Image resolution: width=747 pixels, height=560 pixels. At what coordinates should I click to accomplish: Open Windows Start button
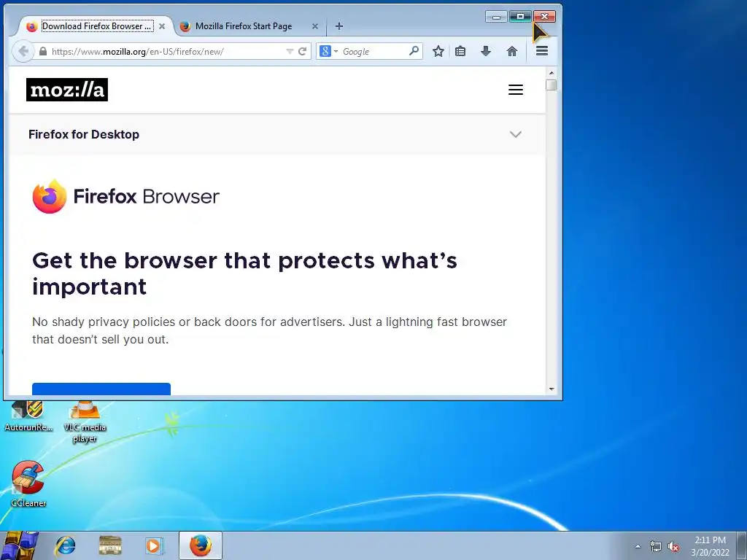19,545
